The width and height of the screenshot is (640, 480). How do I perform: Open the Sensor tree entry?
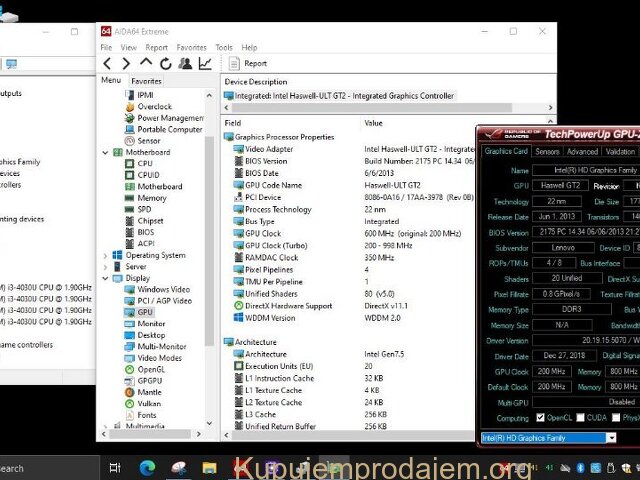coord(148,141)
